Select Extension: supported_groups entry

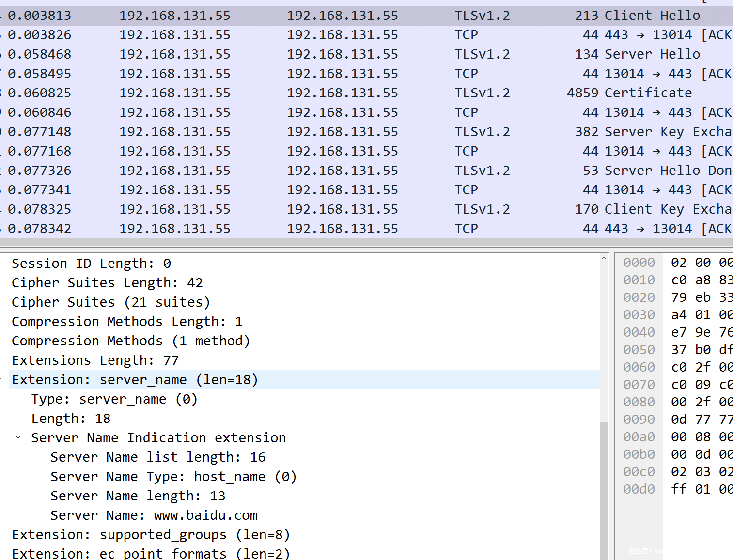pos(151,535)
